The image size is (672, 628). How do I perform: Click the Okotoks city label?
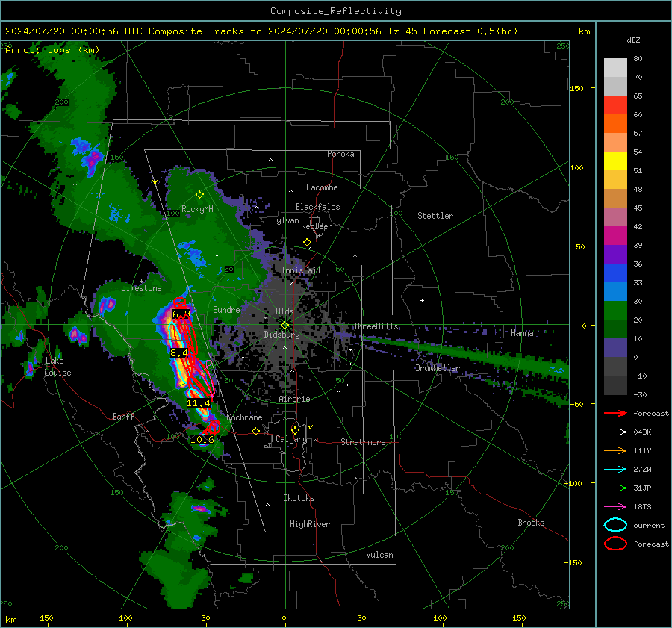coord(299,498)
